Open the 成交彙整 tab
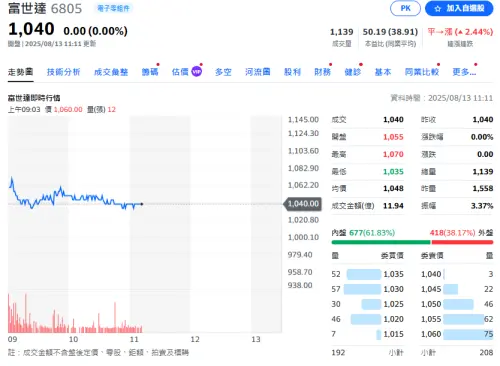The image size is (500, 366). 111,72
